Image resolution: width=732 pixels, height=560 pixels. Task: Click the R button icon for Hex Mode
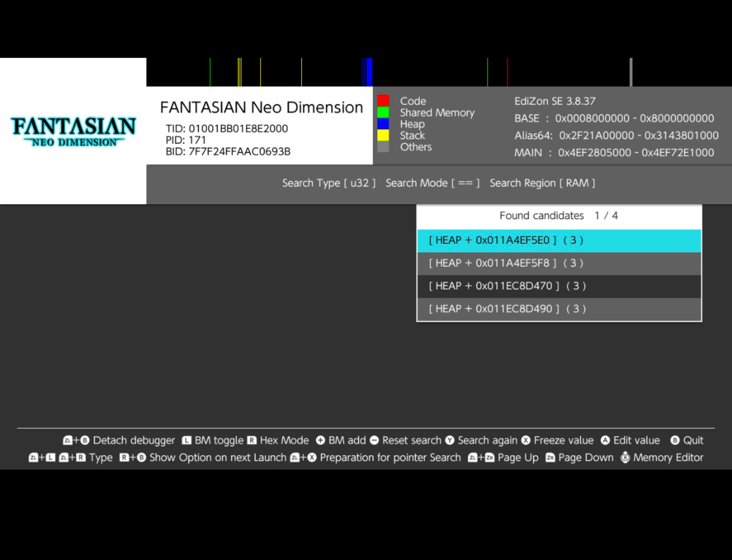[252, 441]
